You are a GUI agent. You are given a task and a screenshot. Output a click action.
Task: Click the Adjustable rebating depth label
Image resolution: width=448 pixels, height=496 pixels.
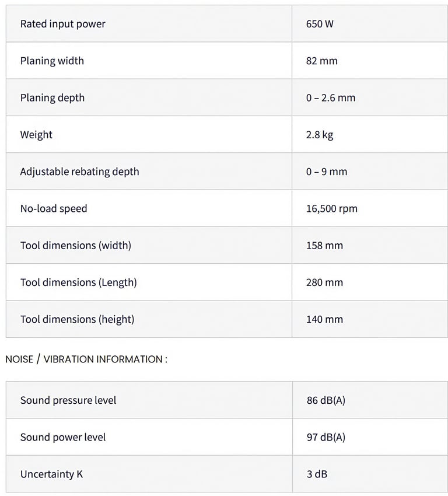pos(80,172)
